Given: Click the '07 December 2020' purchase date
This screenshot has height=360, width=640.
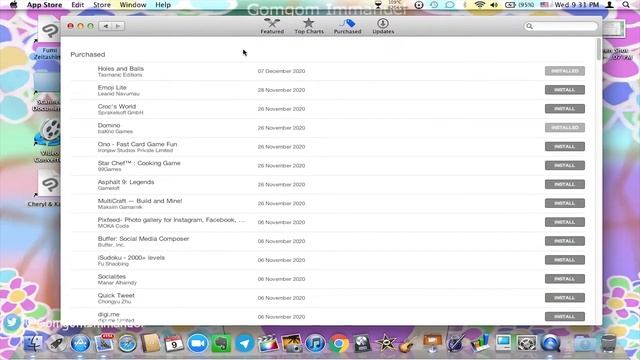Looking at the screenshot, I should pyautogui.click(x=281, y=71).
